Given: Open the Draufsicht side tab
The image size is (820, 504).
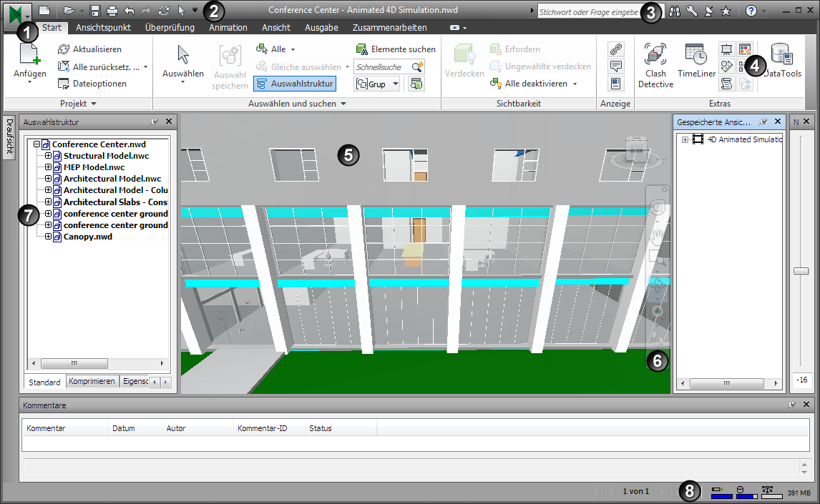Looking at the screenshot, I should pyautogui.click(x=9, y=137).
